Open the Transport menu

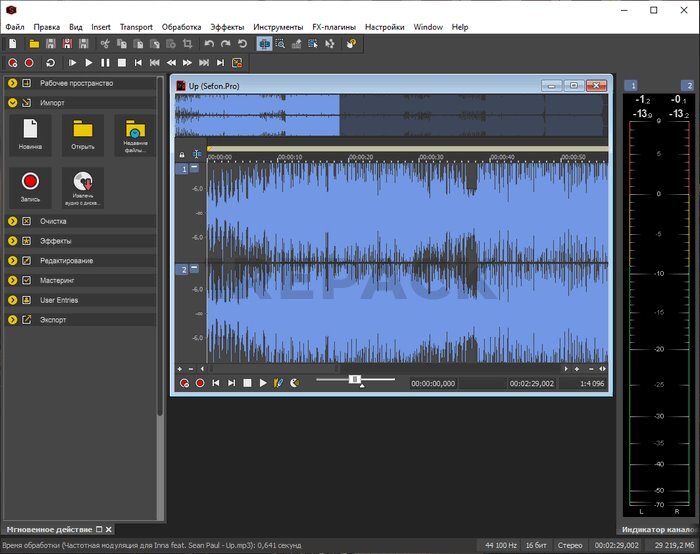coord(136,27)
